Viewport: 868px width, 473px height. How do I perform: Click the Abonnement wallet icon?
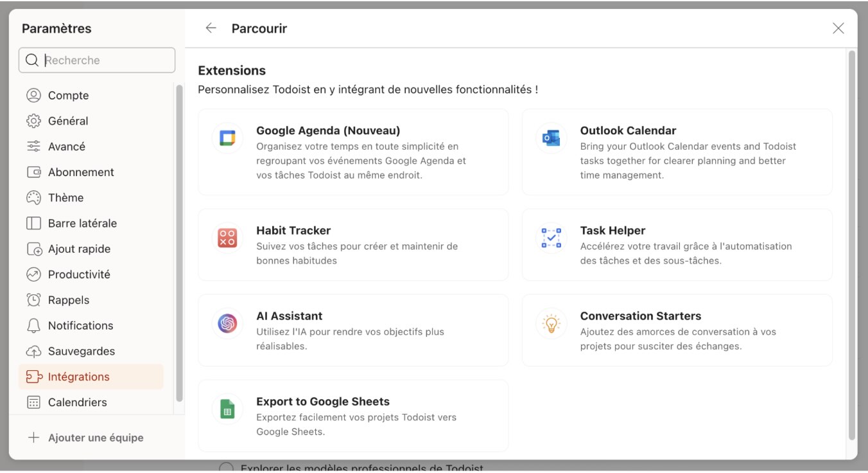click(x=33, y=172)
